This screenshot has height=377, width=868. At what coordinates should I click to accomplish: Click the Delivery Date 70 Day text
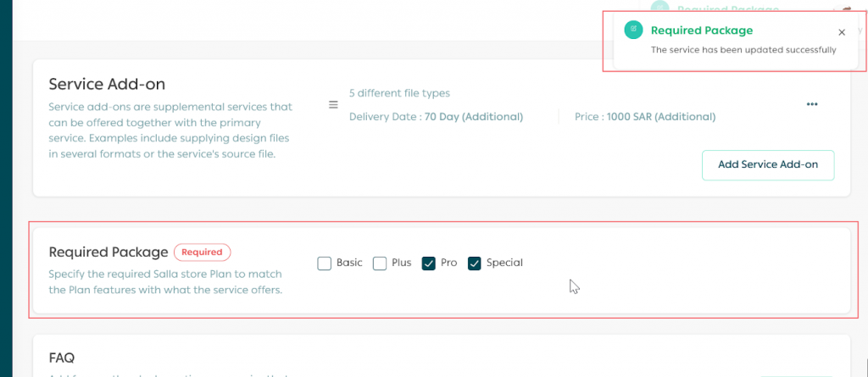click(x=436, y=117)
